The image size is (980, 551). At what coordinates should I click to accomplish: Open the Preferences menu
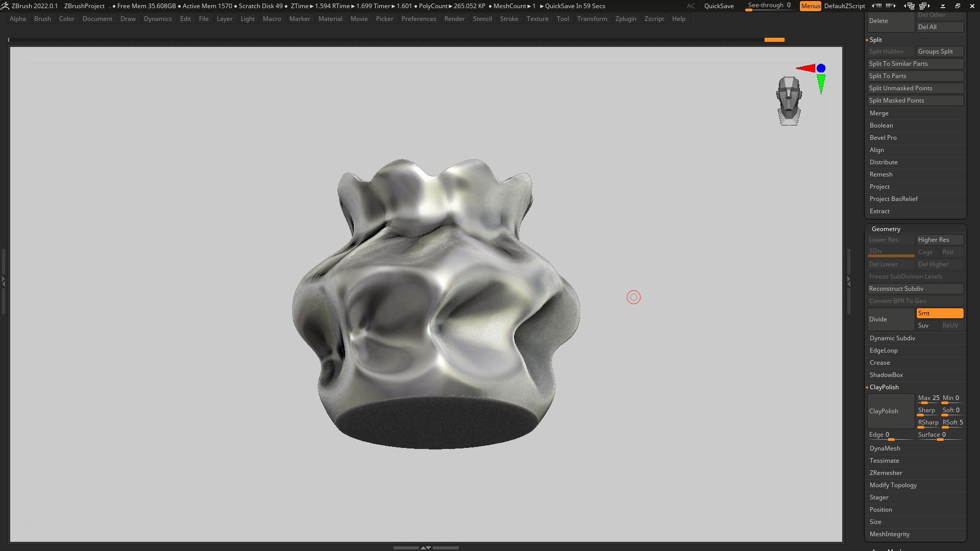(x=419, y=19)
